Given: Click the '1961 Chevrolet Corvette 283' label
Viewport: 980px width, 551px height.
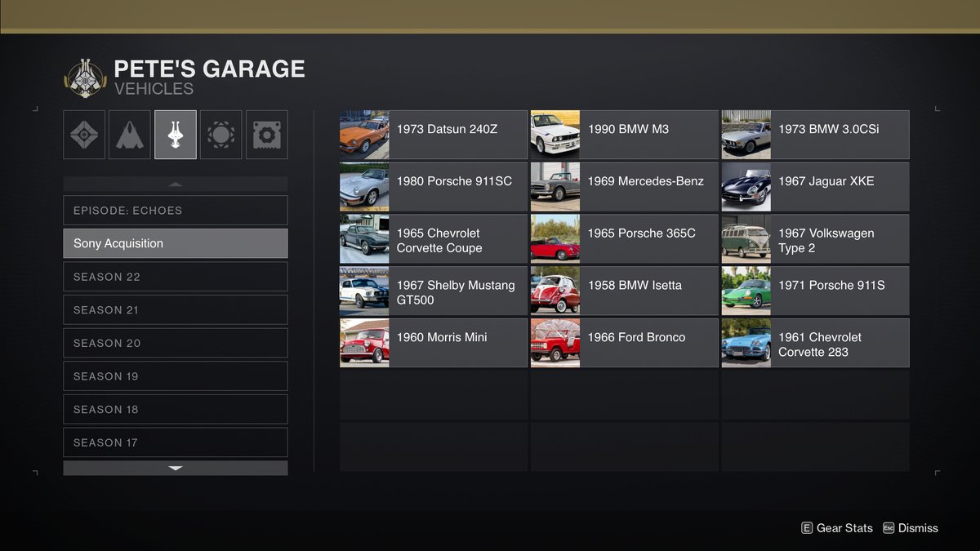Looking at the screenshot, I should pos(820,344).
